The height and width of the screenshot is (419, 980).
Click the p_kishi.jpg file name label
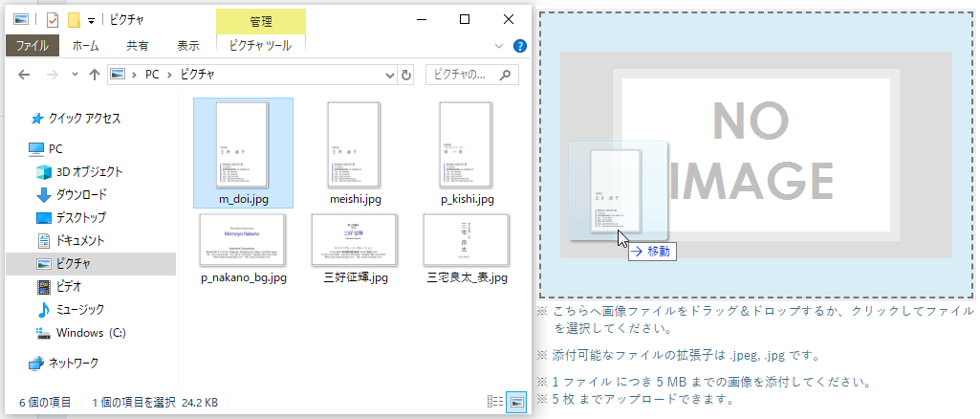[468, 200]
